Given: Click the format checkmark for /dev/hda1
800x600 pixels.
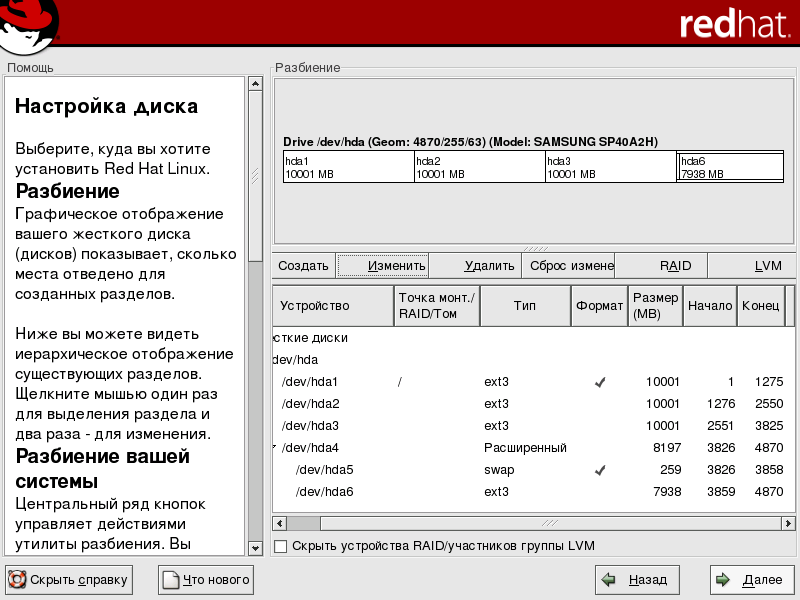Looking at the screenshot, I should (x=600, y=382).
